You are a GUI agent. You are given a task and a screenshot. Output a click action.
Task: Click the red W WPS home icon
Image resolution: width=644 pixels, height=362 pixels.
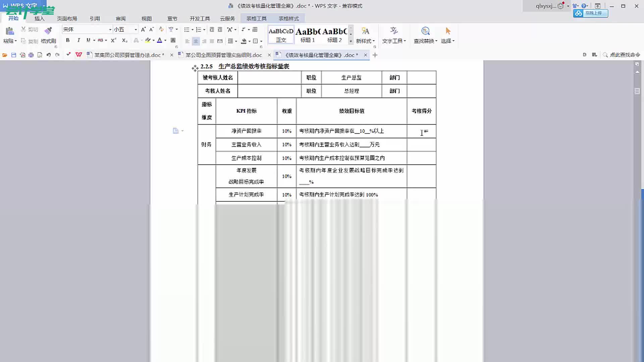79,55
